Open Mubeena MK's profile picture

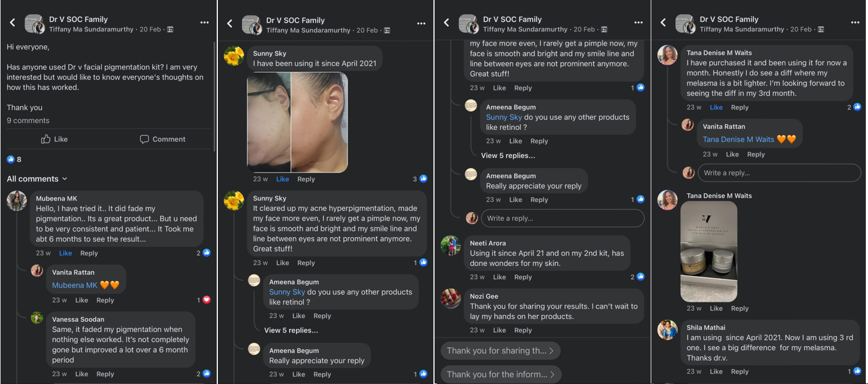(17, 201)
